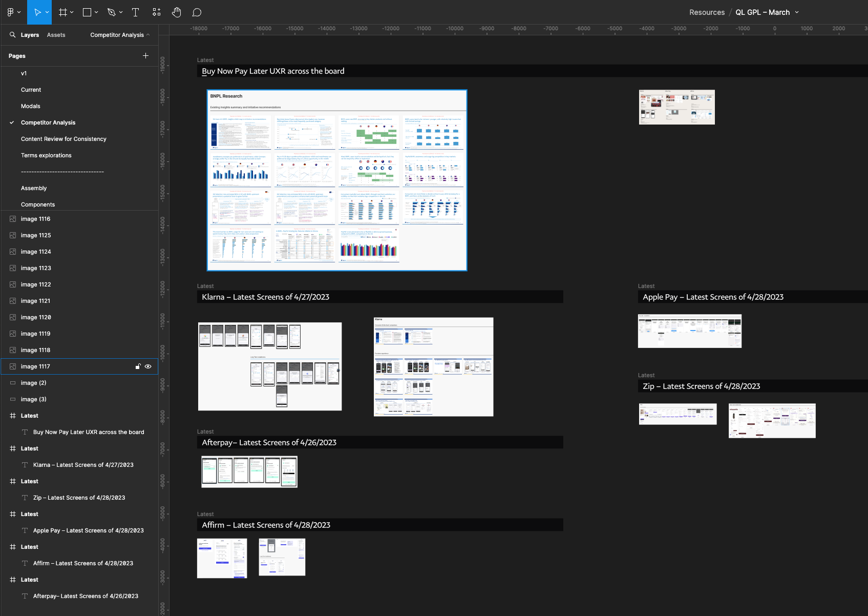Click the Klarna – Latest Screens canvas heading
Screen dimensions: 868x616
point(266,297)
